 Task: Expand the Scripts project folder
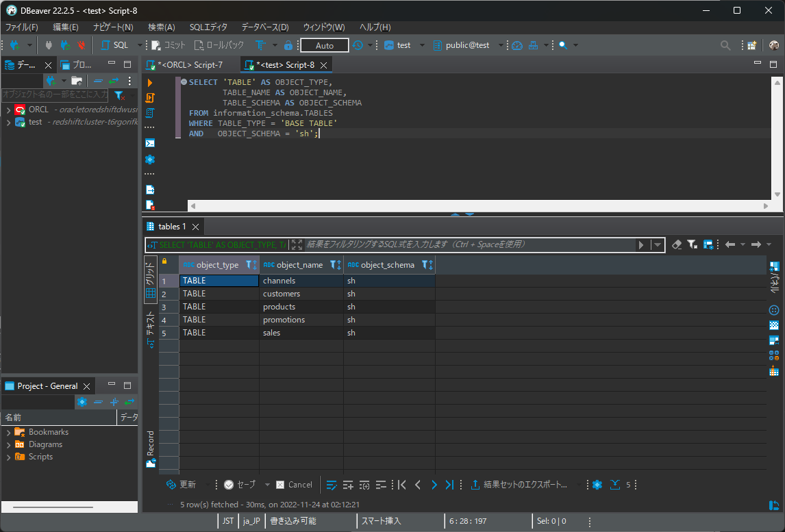click(x=8, y=457)
